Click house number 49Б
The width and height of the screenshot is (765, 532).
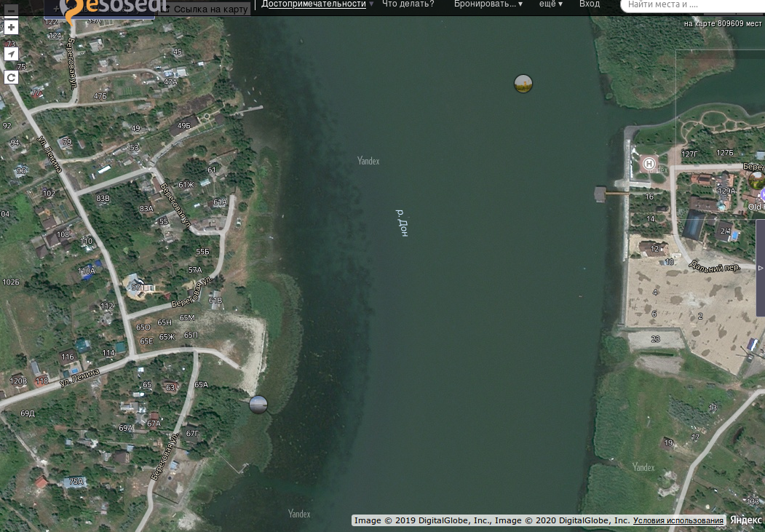(184, 125)
